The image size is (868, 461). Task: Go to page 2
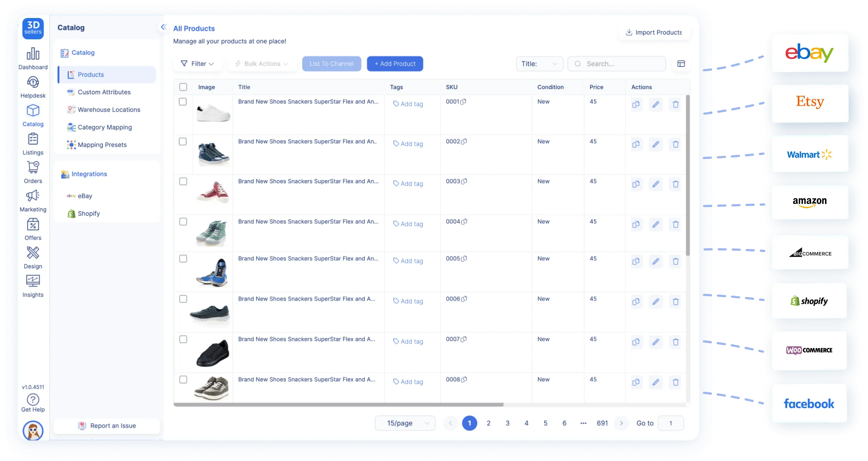click(489, 423)
